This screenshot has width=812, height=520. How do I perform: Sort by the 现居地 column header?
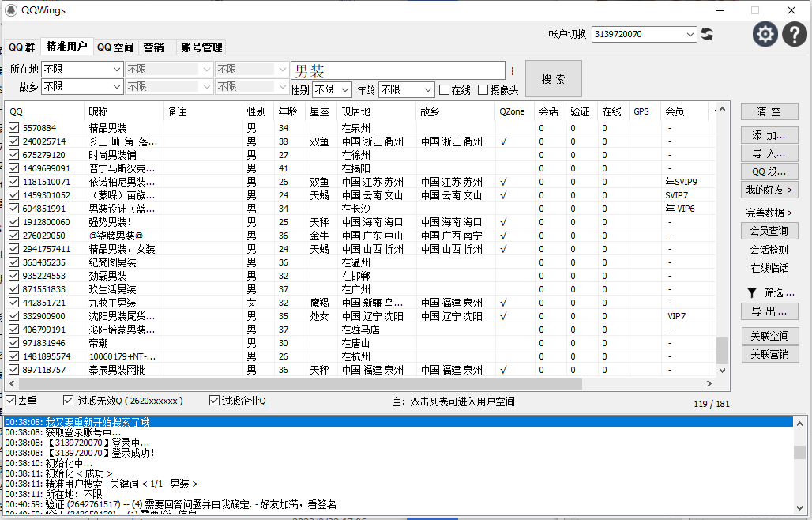(x=377, y=111)
